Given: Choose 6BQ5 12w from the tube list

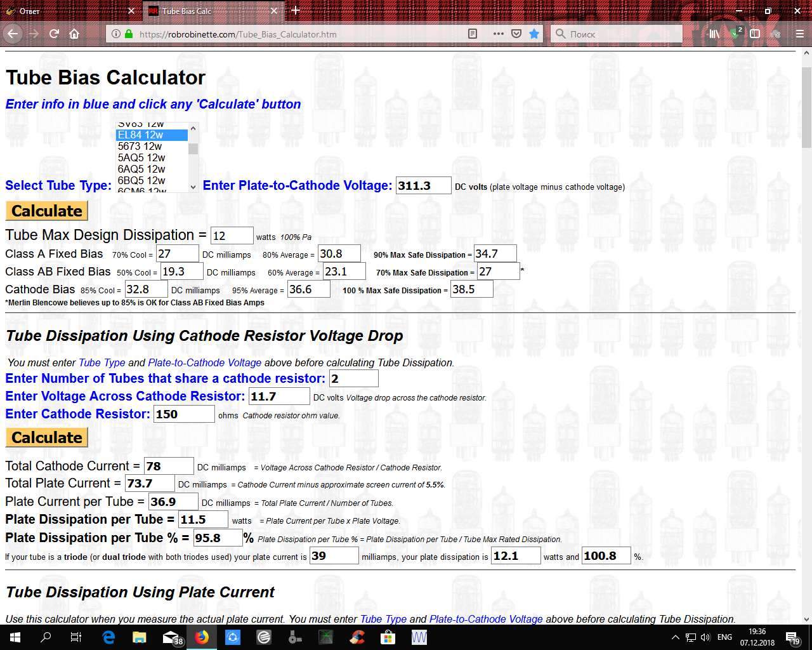Looking at the screenshot, I should pyautogui.click(x=141, y=180).
